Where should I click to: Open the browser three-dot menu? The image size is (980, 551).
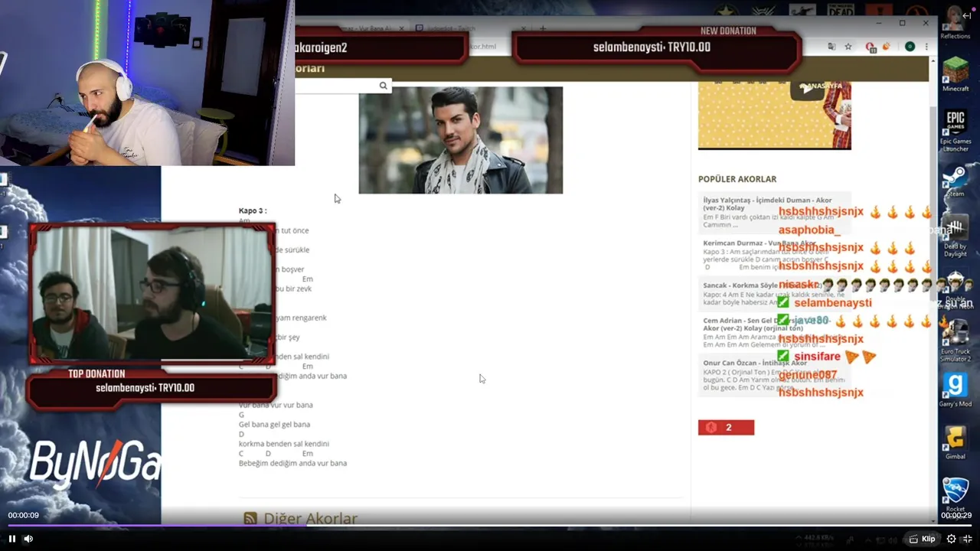pos(926,47)
